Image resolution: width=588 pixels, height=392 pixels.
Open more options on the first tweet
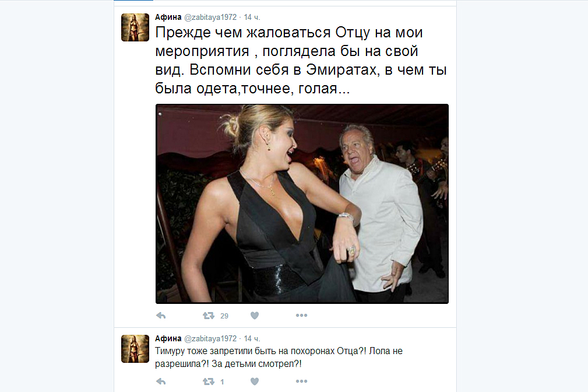(x=301, y=316)
